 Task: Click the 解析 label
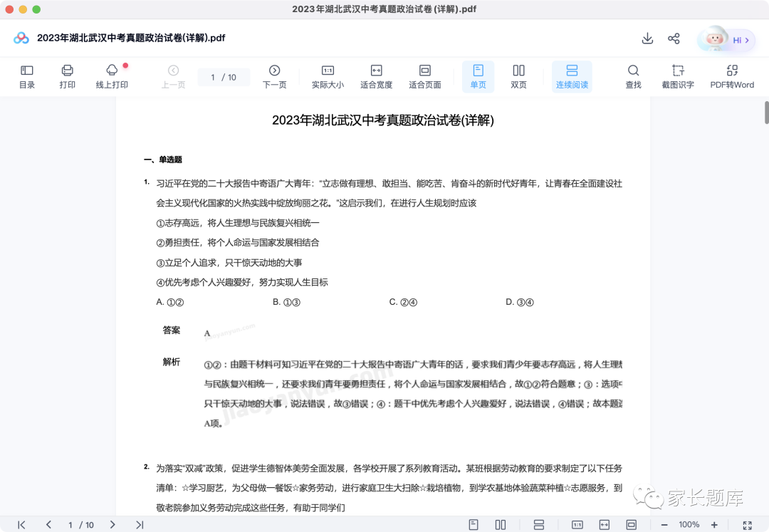tap(171, 362)
